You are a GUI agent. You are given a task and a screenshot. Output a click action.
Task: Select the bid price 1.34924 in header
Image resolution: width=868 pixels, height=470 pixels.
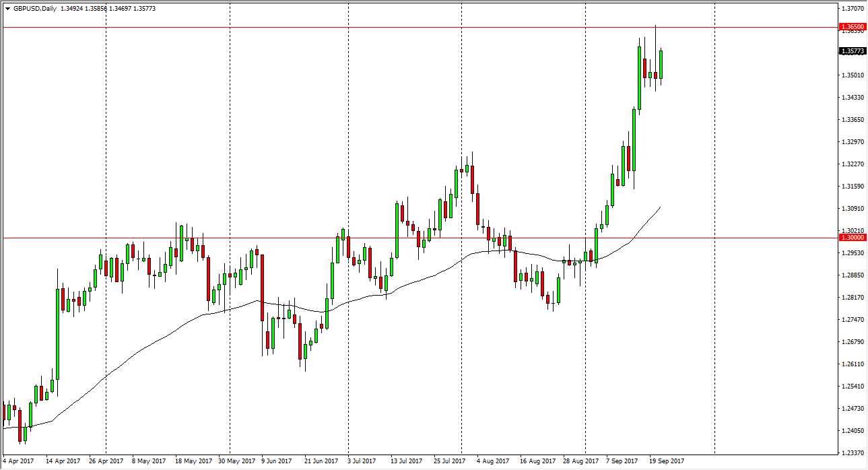click(69, 8)
